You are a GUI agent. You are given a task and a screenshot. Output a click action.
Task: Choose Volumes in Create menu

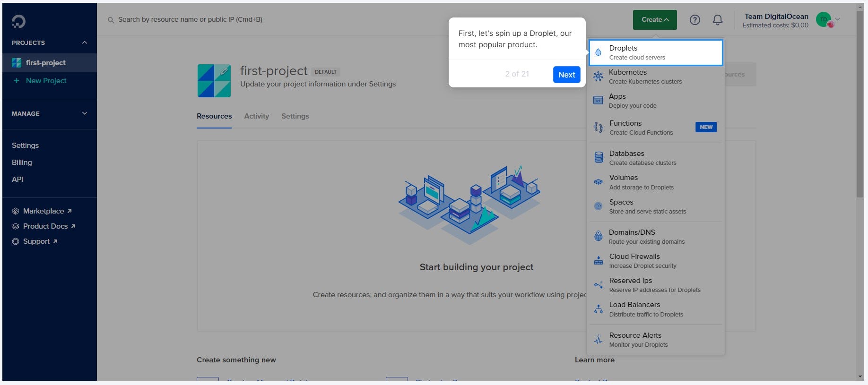tap(656, 182)
